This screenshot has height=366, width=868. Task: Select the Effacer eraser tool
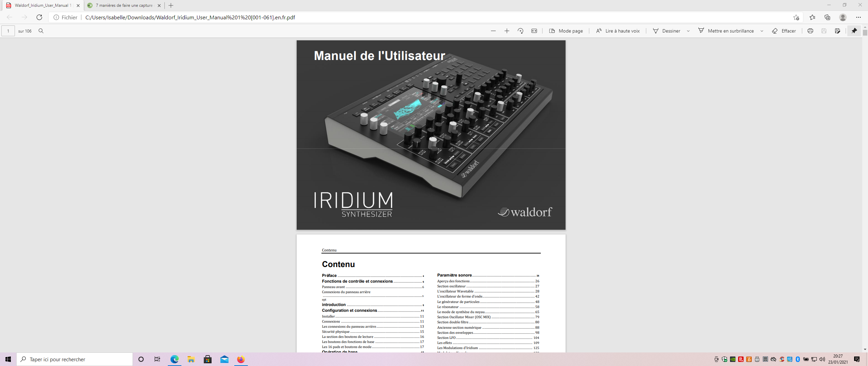point(784,31)
